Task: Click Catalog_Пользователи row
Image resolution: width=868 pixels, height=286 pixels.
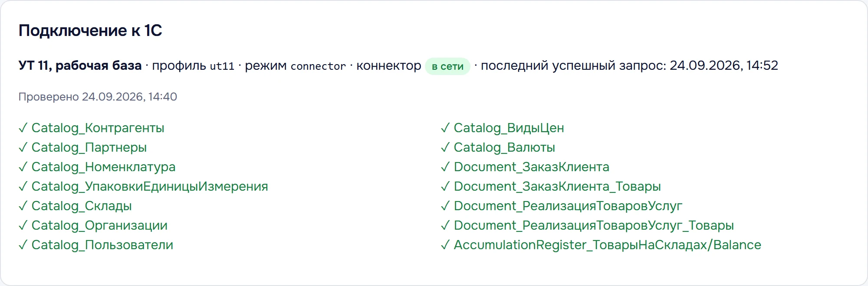Action: [x=96, y=245]
